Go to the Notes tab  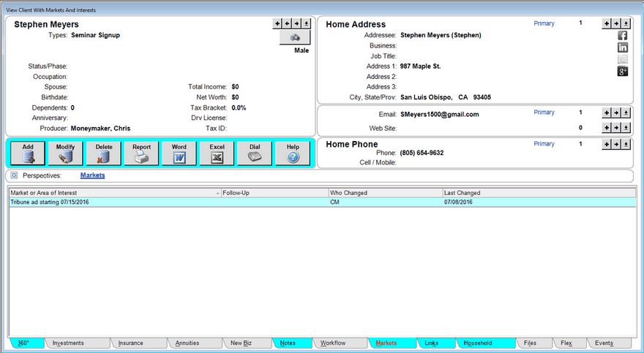pyautogui.click(x=288, y=343)
